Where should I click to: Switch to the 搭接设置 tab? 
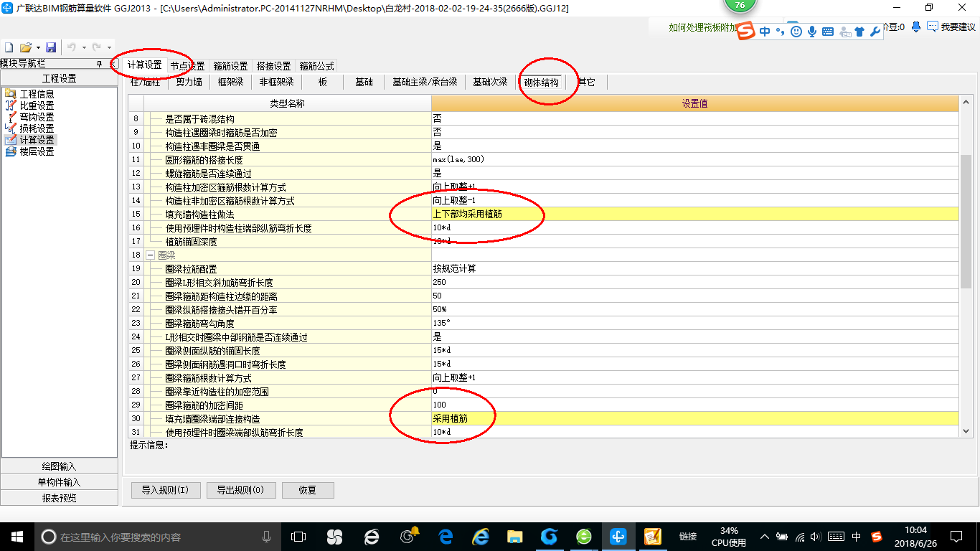(x=273, y=66)
